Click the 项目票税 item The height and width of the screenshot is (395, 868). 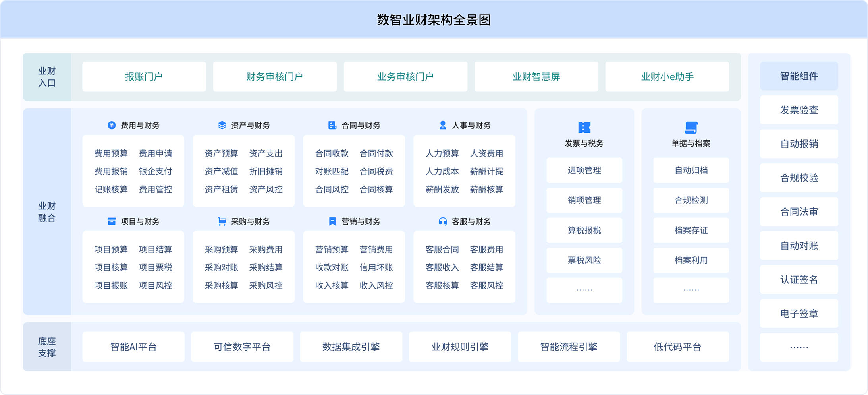pyautogui.click(x=156, y=267)
